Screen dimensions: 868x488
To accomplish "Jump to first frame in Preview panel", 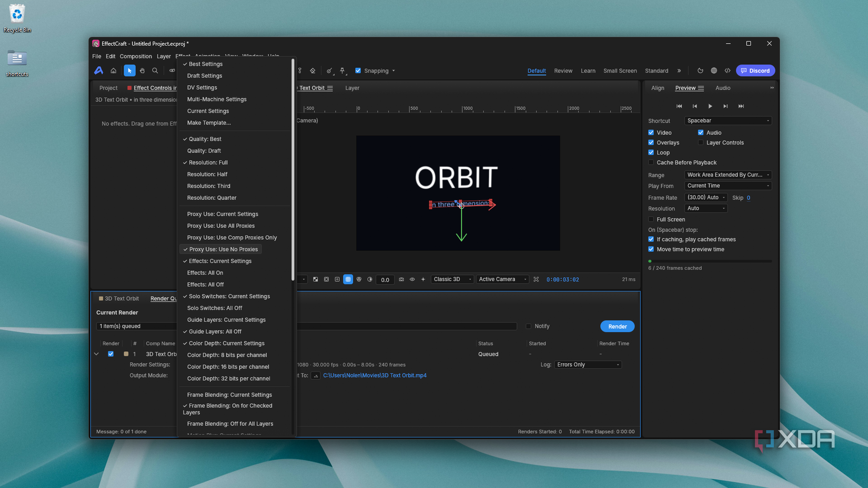I will (679, 106).
